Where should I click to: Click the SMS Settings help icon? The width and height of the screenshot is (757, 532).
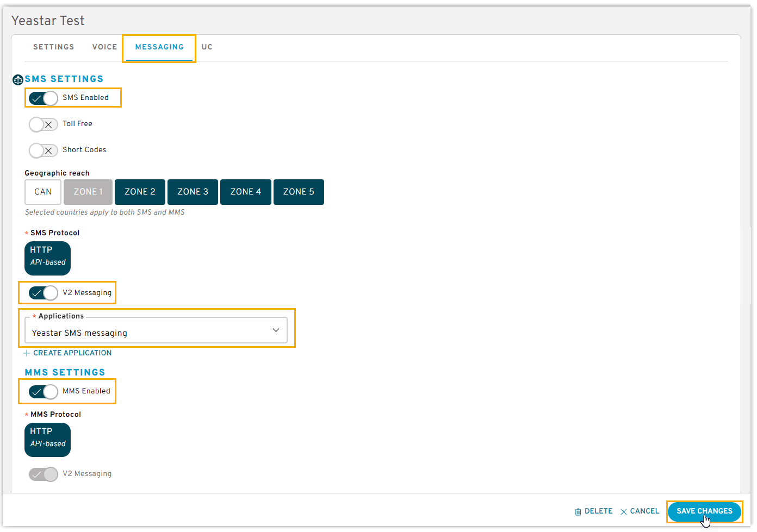(17, 80)
